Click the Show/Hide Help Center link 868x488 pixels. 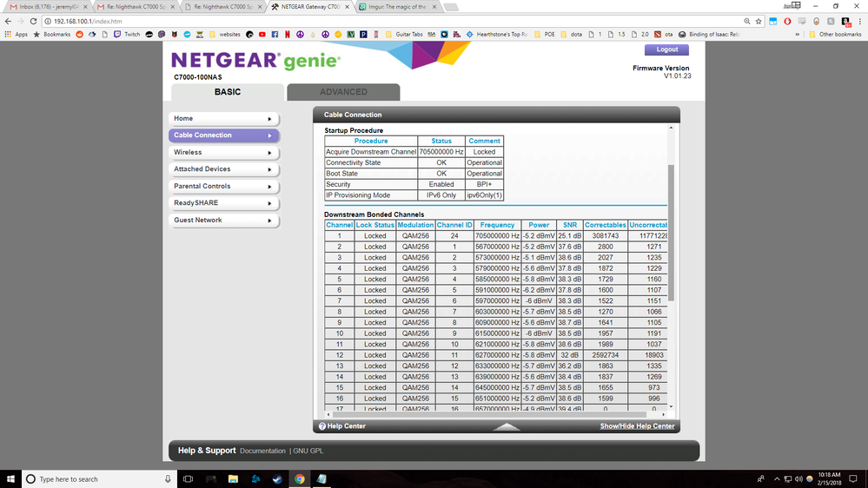(637, 426)
